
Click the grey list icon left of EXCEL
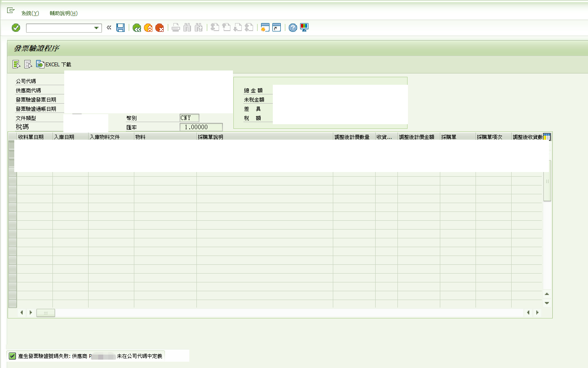(28, 64)
